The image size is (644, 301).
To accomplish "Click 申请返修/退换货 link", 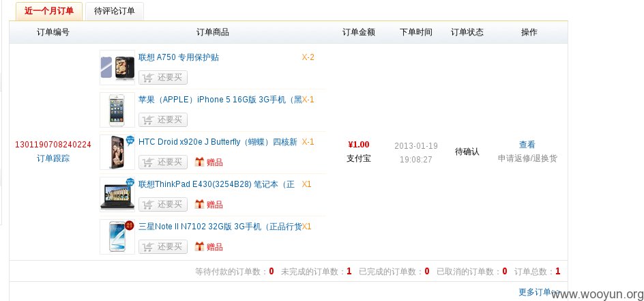I will coord(527,158).
